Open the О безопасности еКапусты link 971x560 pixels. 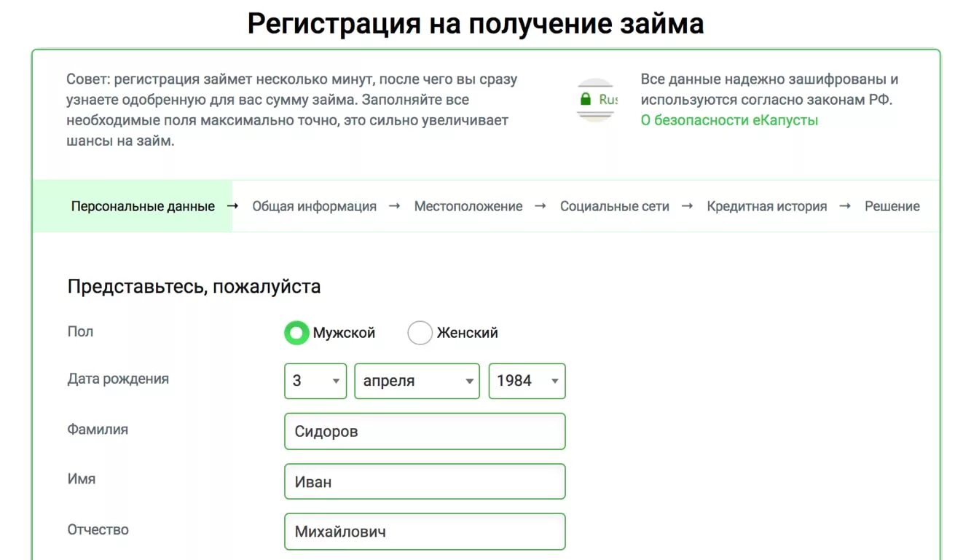pyautogui.click(x=729, y=120)
